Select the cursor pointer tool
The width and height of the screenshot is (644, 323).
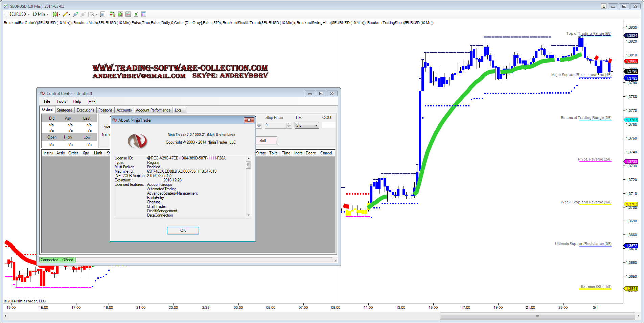[92, 14]
